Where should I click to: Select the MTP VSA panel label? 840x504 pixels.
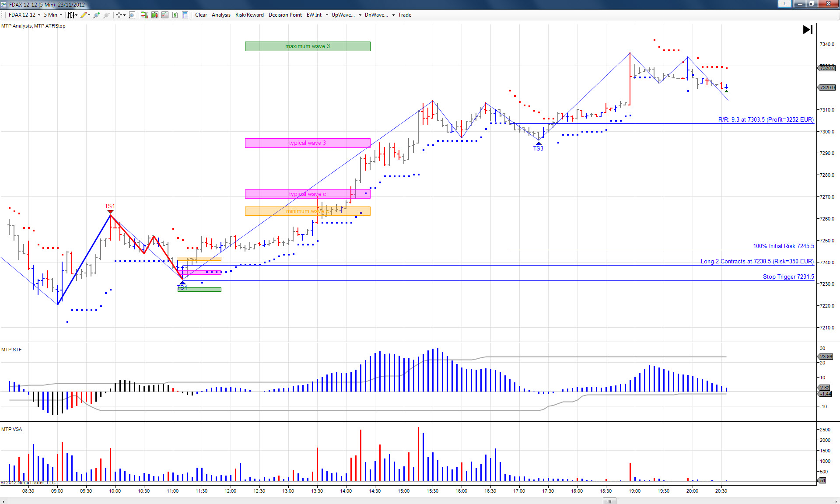[11, 429]
